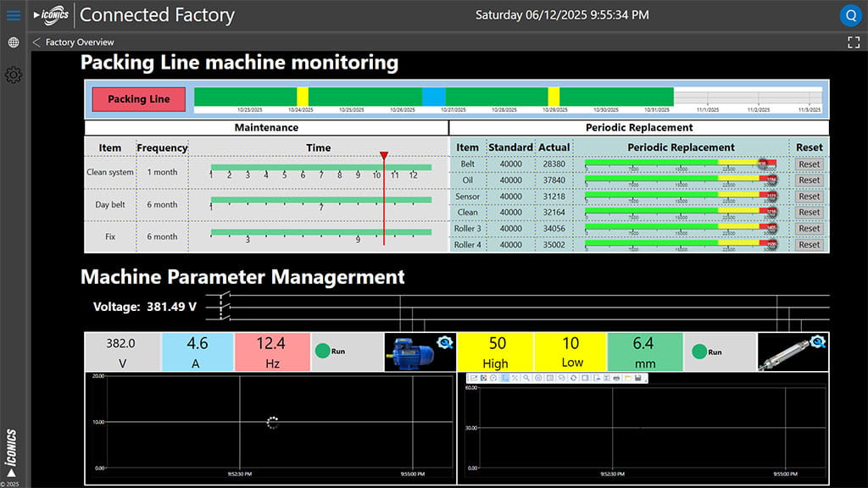Screen dimensions: 868x488
Task: Open the hamburger navigation menu
Action: point(14,15)
